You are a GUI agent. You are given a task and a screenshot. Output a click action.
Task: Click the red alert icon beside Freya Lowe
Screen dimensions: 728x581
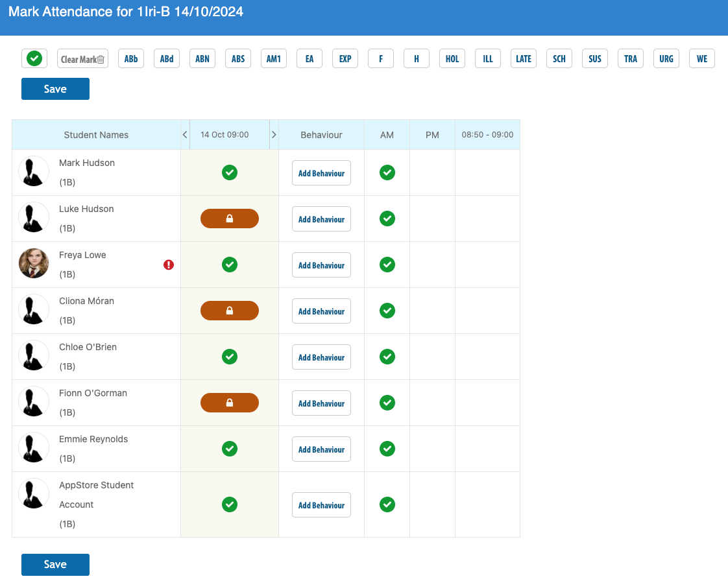pyautogui.click(x=169, y=265)
